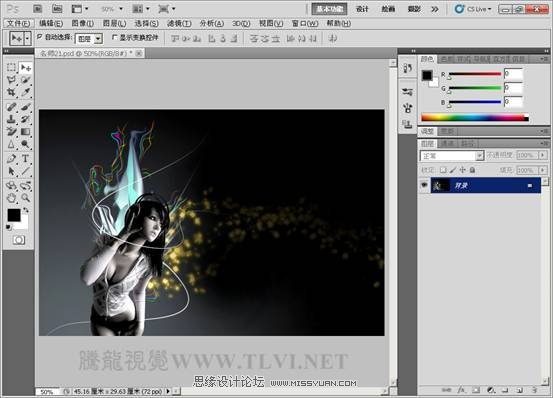
Task: Toggle the Auto-Select checkbox
Action: 40,36
